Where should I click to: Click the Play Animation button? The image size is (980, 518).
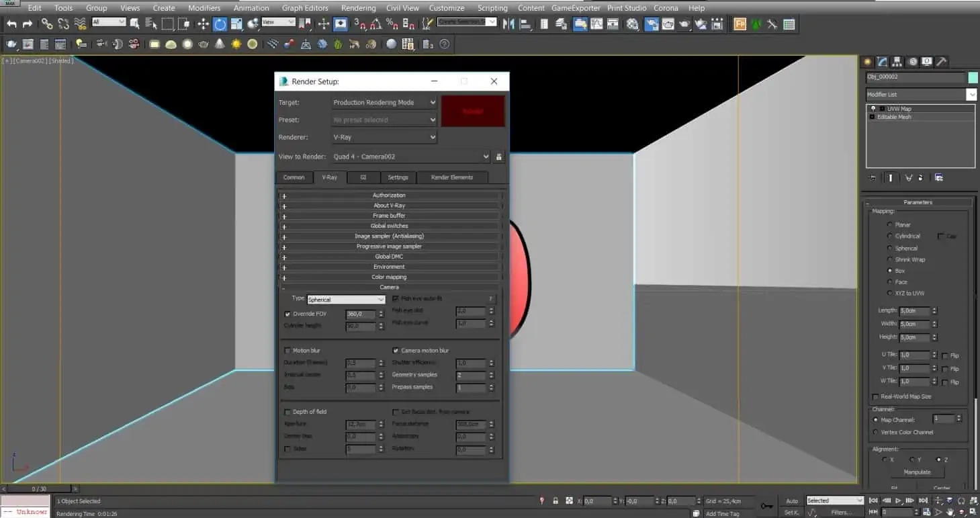click(x=898, y=501)
